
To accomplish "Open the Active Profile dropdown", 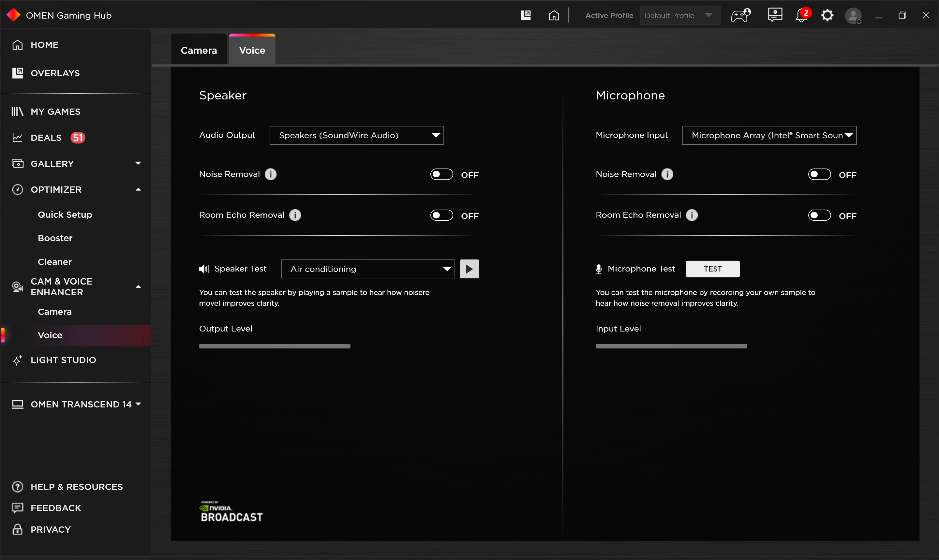I will (680, 15).
